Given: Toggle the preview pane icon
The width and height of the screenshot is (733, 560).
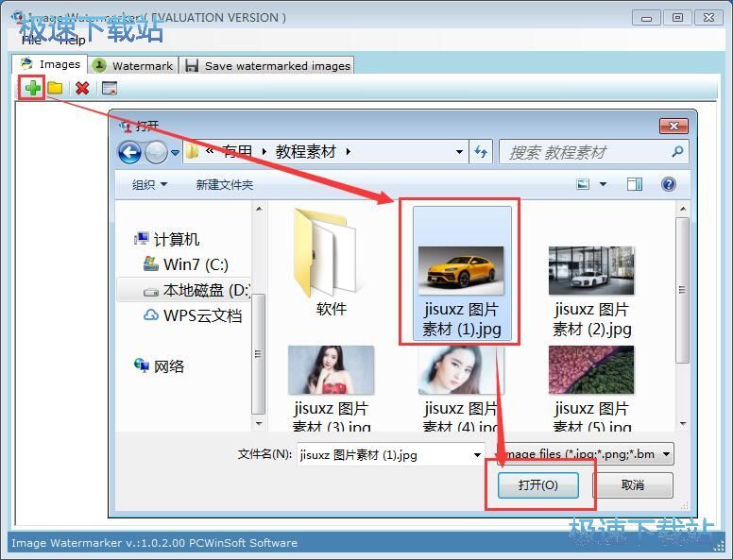Looking at the screenshot, I should 635,184.
